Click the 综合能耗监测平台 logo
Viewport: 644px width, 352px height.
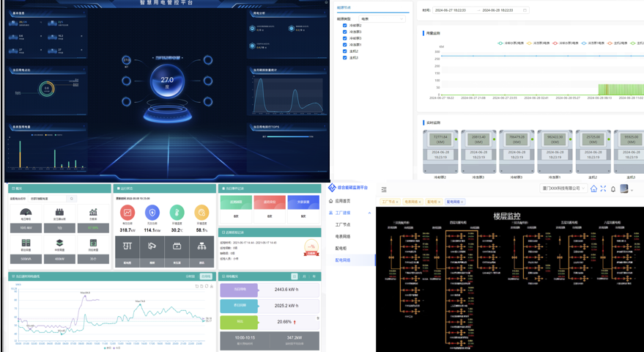(348, 188)
